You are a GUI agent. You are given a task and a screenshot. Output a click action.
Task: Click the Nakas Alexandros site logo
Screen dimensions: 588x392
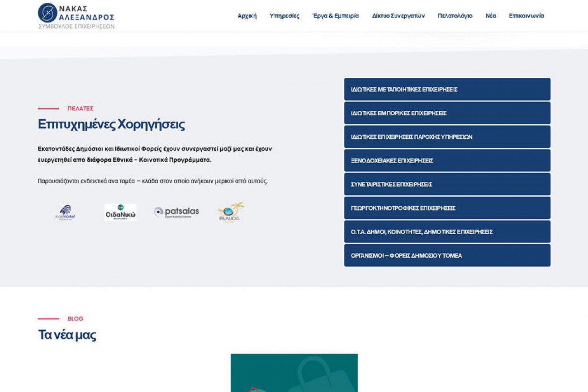[x=76, y=16]
